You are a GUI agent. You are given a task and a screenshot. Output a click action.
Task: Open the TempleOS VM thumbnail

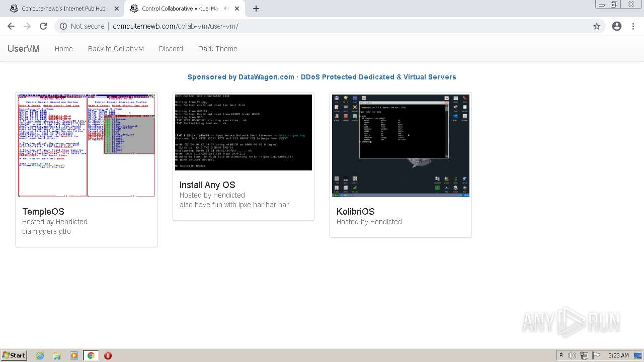point(87,145)
